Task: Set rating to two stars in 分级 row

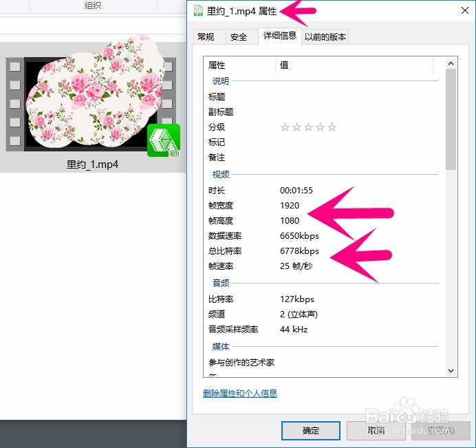Action: (x=296, y=127)
